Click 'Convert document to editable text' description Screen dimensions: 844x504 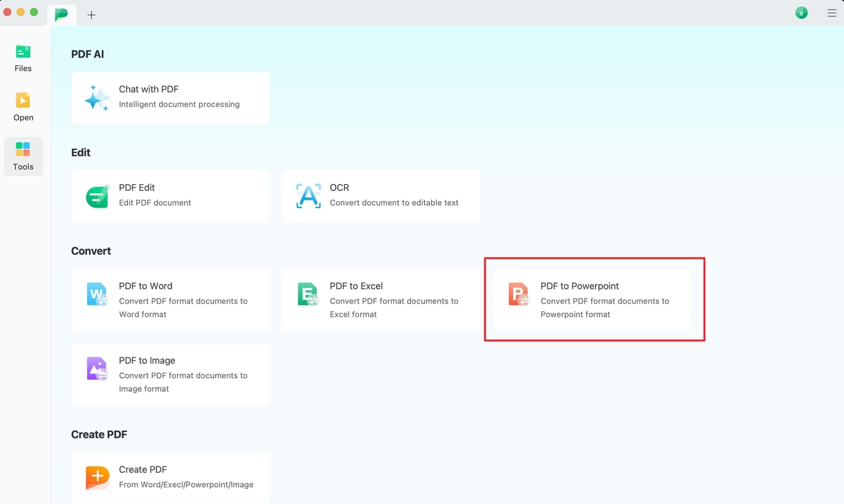[394, 203]
